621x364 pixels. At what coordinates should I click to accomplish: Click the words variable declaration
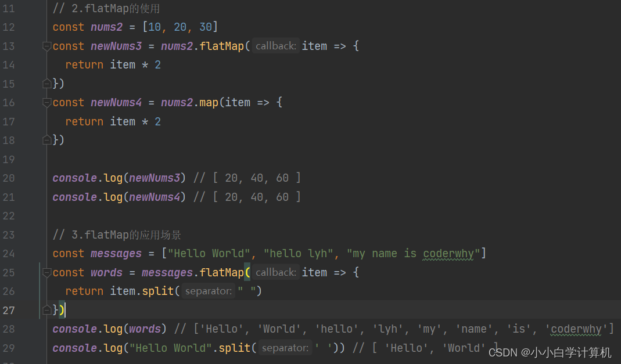pyautogui.click(x=106, y=273)
